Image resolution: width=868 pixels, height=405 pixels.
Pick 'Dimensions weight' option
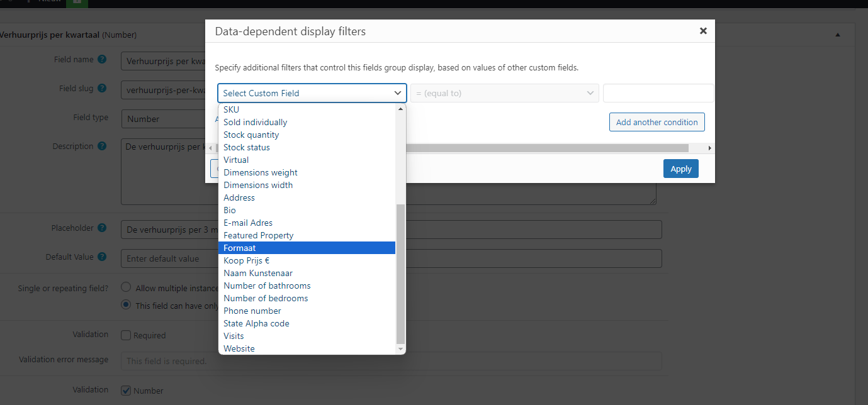coord(307,172)
